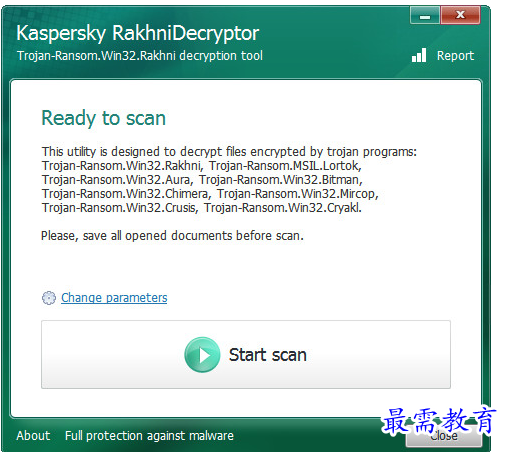The width and height of the screenshot is (505, 452).
Task: Click the Start scan button
Action: [246, 355]
